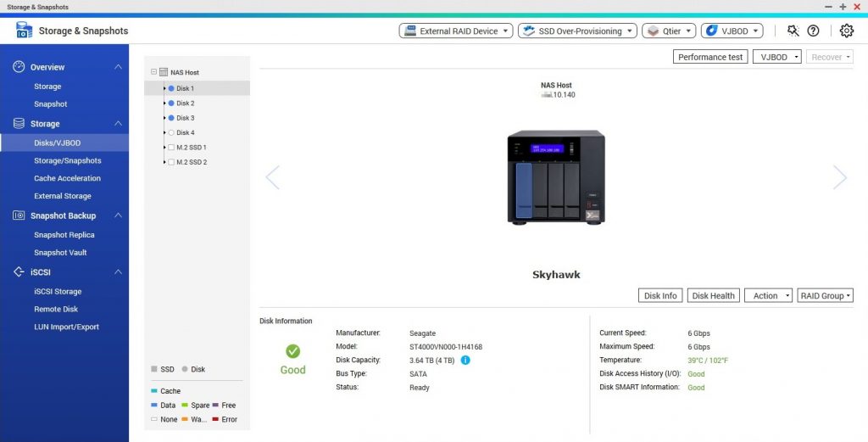This screenshot has height=442, width=868.
Task: Click the VJBOD cloud icon in the header
Action: [712, 31]
